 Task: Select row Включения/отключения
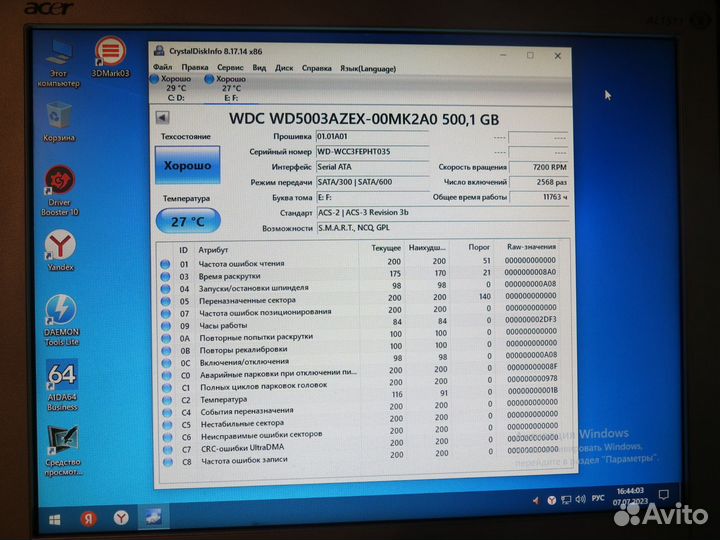[x=361, y=360]
